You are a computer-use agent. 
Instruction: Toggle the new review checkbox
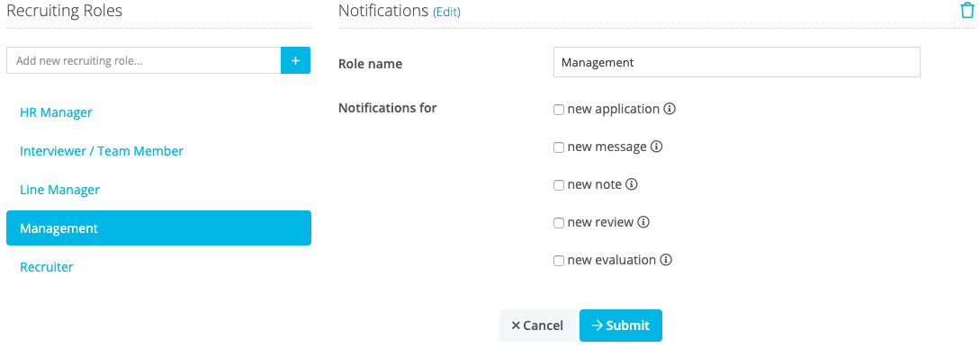(x=559, y=223)
